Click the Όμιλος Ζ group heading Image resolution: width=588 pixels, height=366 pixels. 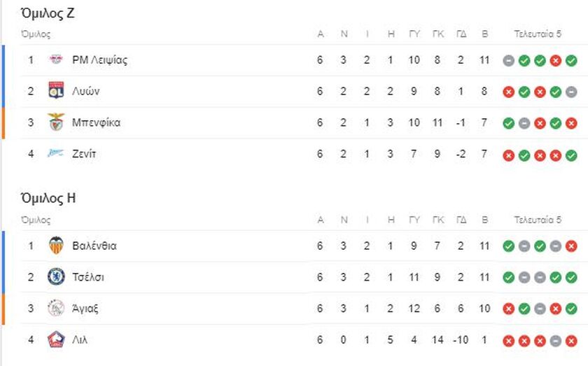pos(48,13)
